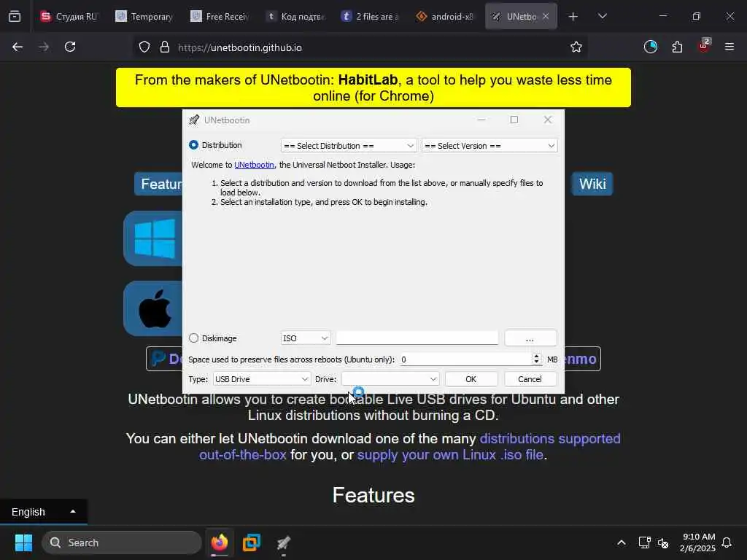Image resolution: width=747 pixels, height=560 pixels.
Task: Click the Firefox taskbar icon
Action: tap(219, 542)
